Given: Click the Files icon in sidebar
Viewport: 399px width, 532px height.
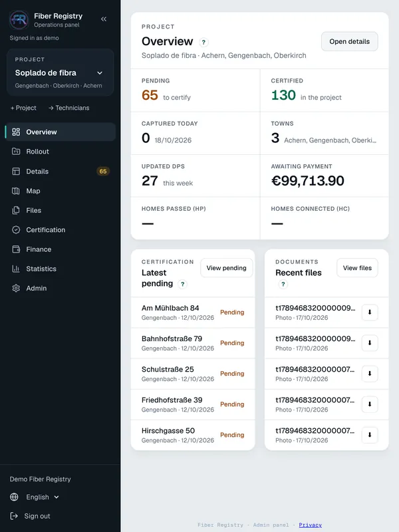Looking at the screenshot, I should point(16,210).
